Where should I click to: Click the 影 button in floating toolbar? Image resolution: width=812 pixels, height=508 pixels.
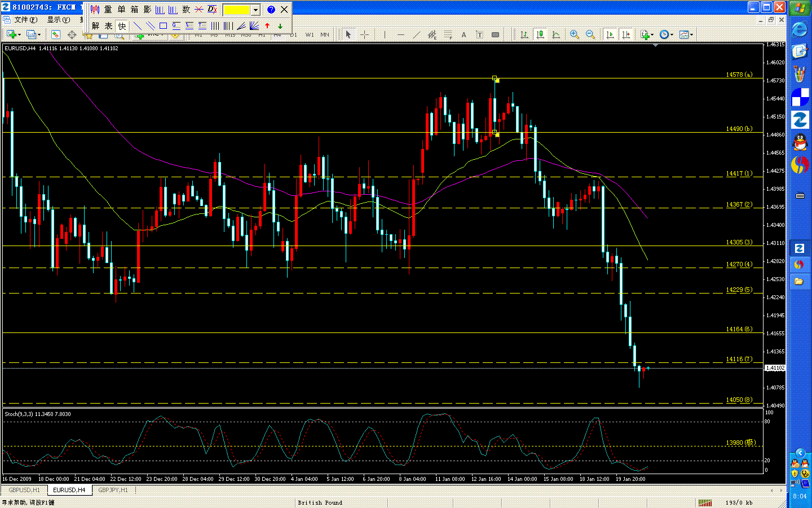click(x=147, y=10)
